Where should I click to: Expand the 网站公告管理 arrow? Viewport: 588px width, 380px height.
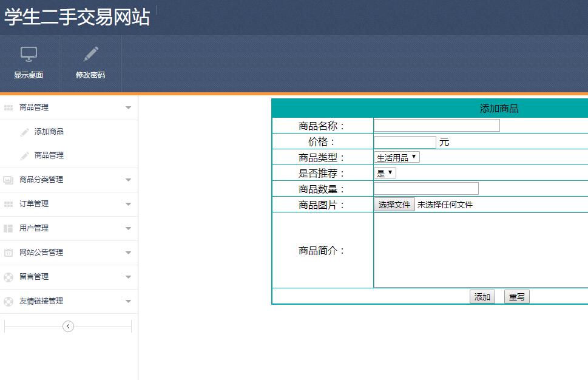pyautogui.click(x=128, y=253)
